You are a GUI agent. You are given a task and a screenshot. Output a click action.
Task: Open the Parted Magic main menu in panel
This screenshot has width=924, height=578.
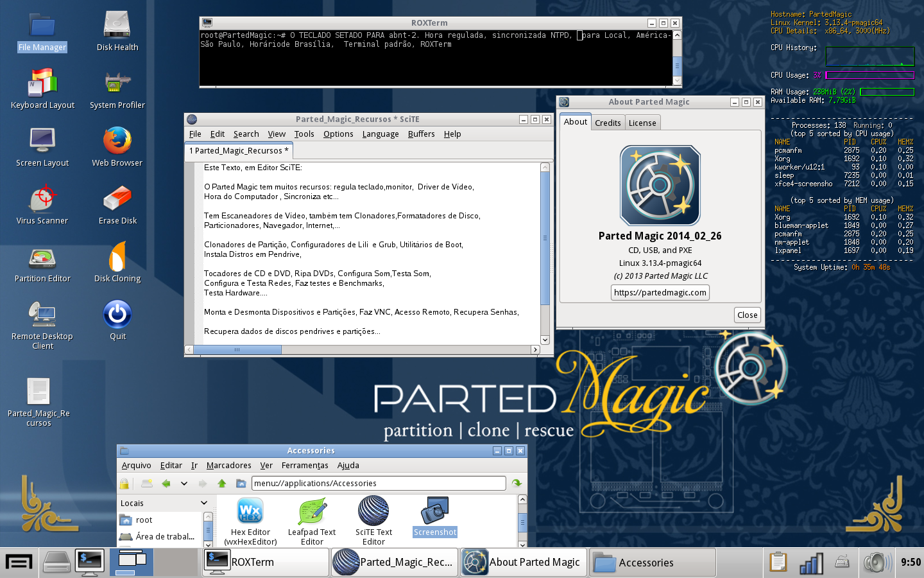[19, 563]
